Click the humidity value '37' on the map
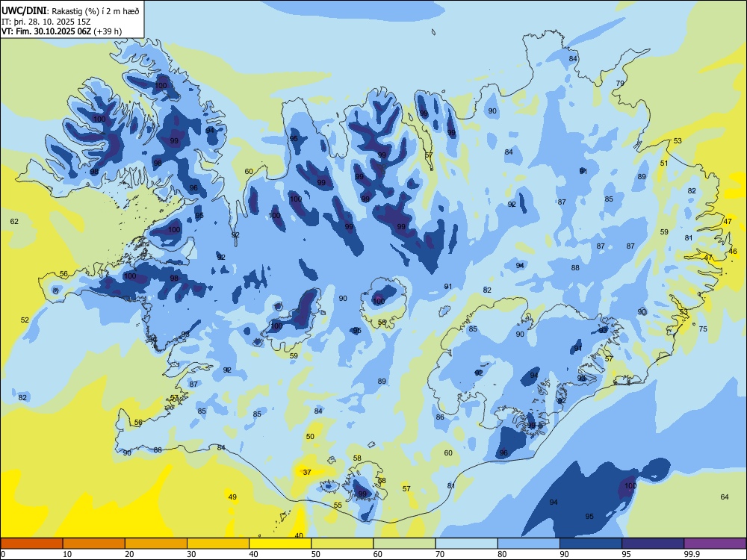747x560 pixels. click(x=307, y=473)
